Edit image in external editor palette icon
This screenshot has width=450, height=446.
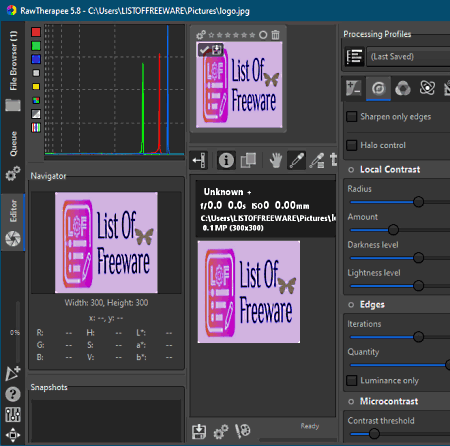(x=243, y=431)
